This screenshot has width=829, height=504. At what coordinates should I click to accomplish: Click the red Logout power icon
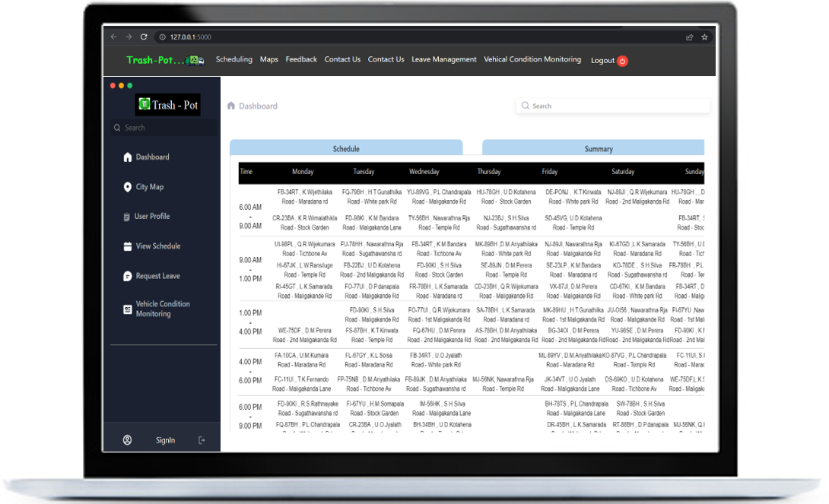pos(623,61)
